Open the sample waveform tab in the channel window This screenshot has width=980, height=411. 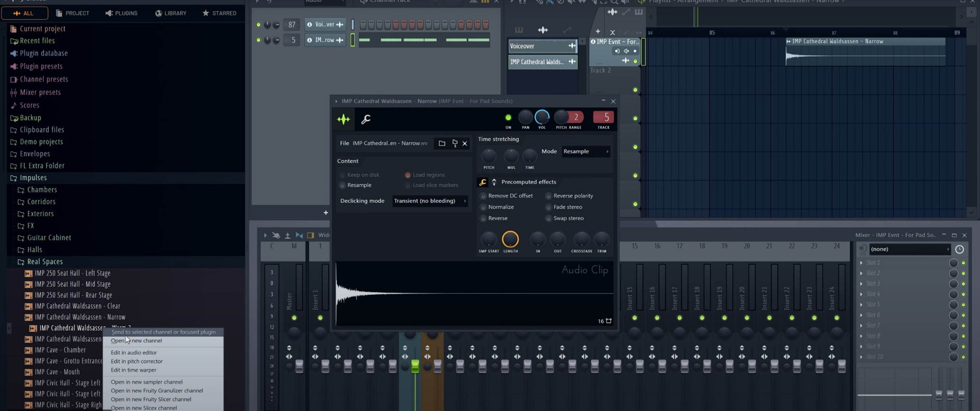(343, 119)
